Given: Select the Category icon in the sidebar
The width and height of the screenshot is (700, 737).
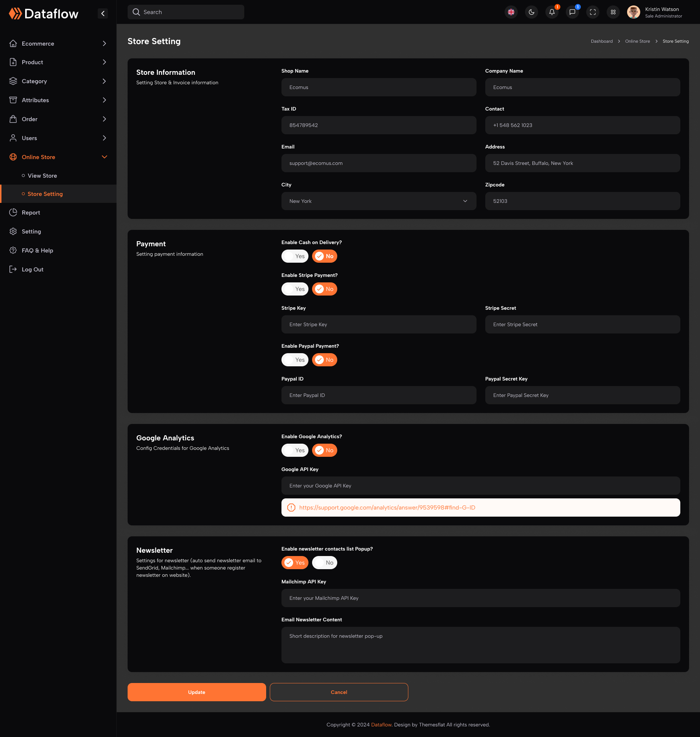Looking at the screenshot, I should point(13,81).
